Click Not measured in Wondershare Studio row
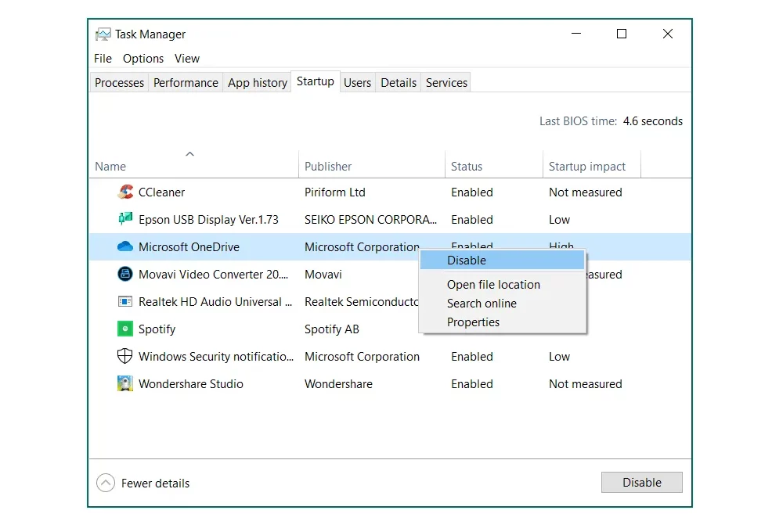772x532 pixels. 586,384
